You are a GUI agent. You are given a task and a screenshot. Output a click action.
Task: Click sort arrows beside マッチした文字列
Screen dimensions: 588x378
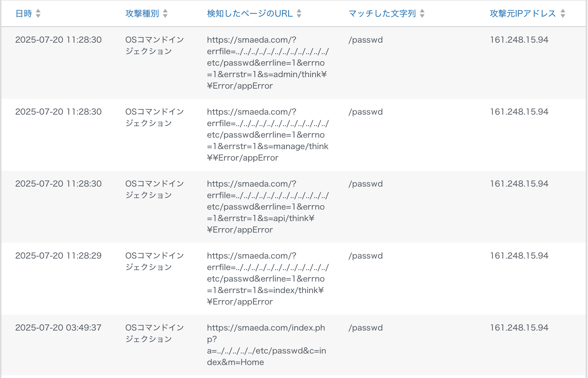pos(422,13)
